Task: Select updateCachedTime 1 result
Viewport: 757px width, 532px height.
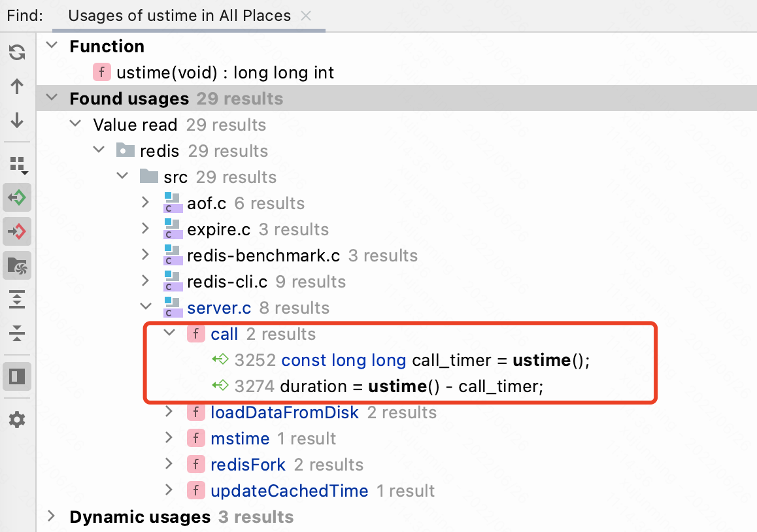Action: (322, 490)
